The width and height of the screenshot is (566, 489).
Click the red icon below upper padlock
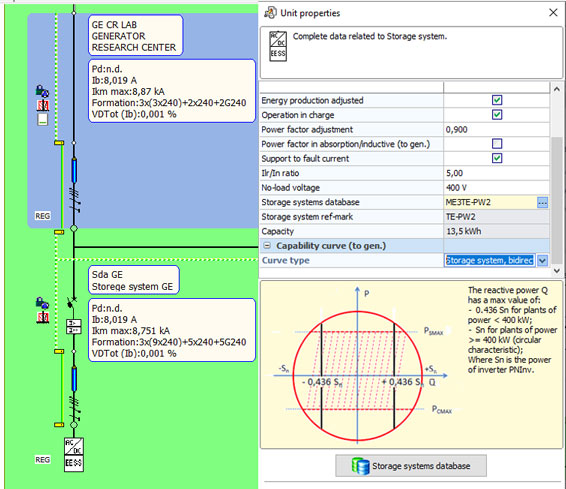(43, 105)
